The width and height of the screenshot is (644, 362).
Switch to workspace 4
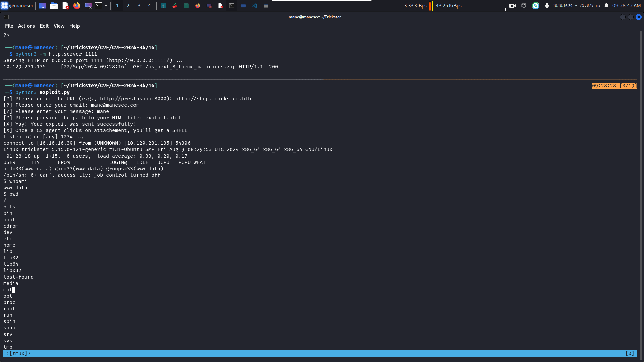tap(150, 6)
